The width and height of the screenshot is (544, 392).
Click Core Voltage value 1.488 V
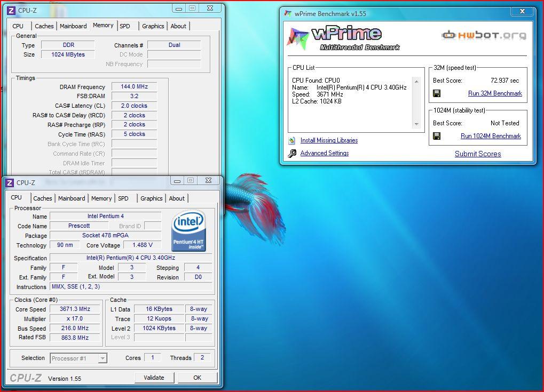(142, 245)
